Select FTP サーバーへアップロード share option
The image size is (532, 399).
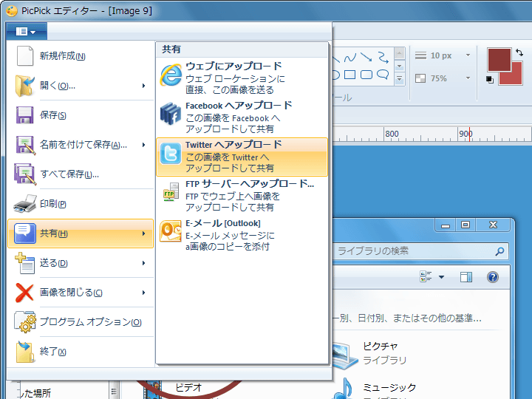pyautogui.click(x=242, y=196)
